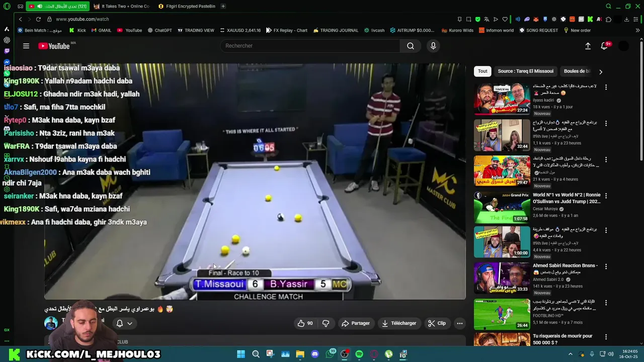Open the OBS Studio taskbar icon

[345, 354]
